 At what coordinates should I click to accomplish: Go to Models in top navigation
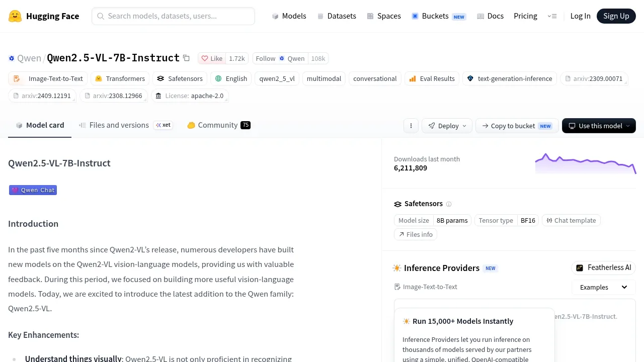pyautogui.click(x=289, y=16)
